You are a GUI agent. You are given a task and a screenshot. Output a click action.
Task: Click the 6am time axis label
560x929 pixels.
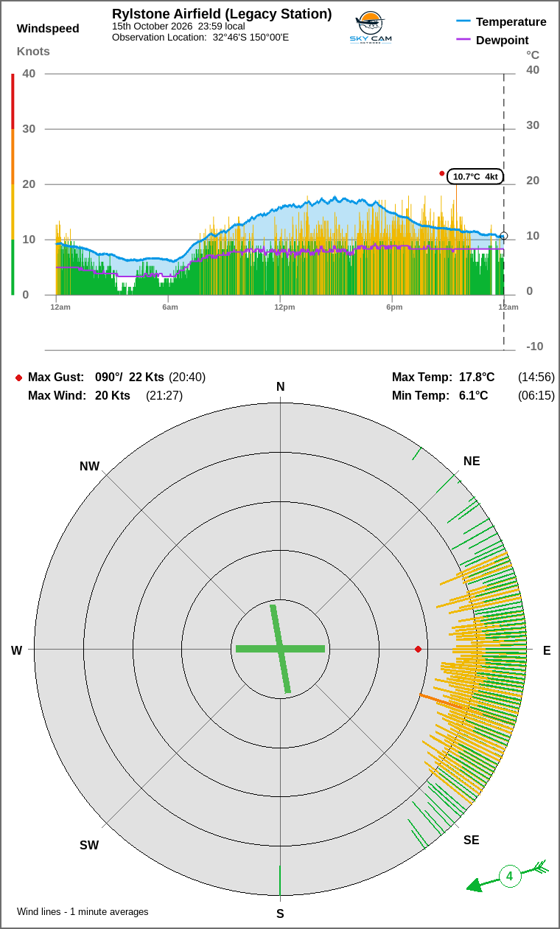click(170, 307)
